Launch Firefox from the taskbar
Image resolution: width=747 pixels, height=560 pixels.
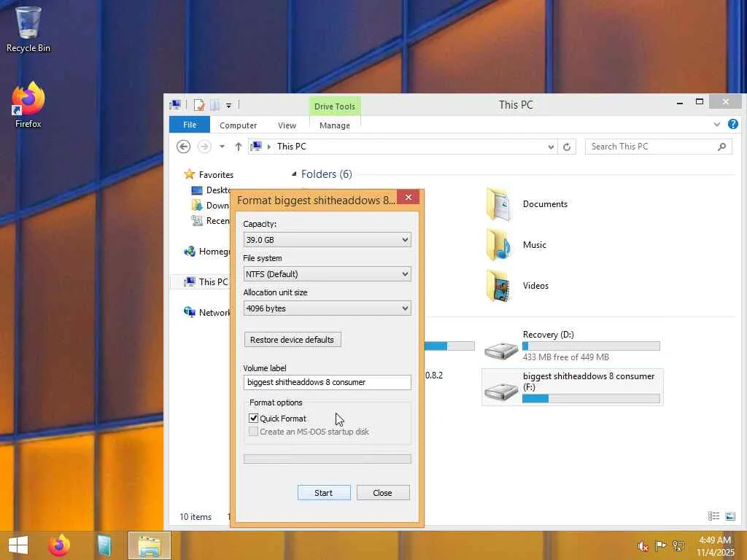(x=59, y=545)
